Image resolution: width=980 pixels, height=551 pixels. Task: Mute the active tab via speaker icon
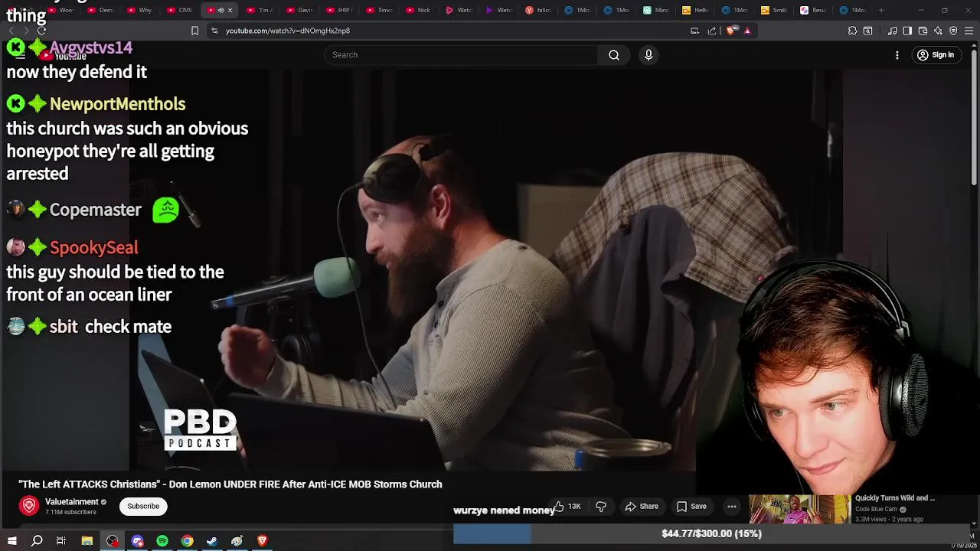tap(220, 10)
